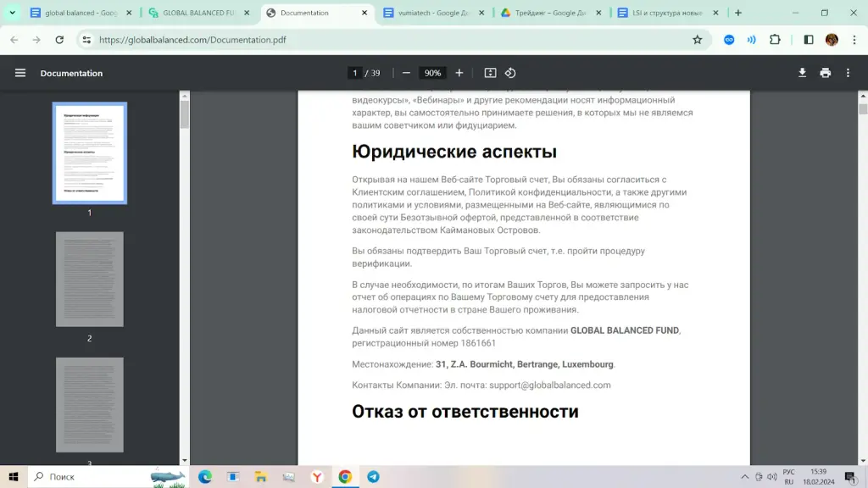The width and height of the screenshot is (868, 488).
Task: Zoom out the PDF with minus button
Action: pos(406,73)
